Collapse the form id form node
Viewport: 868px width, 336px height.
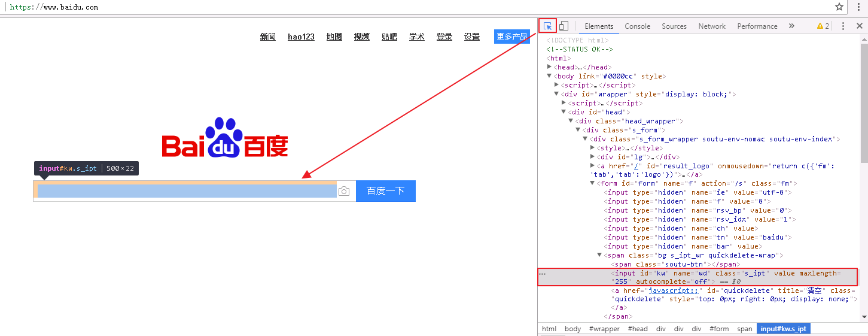pos(593,183)
